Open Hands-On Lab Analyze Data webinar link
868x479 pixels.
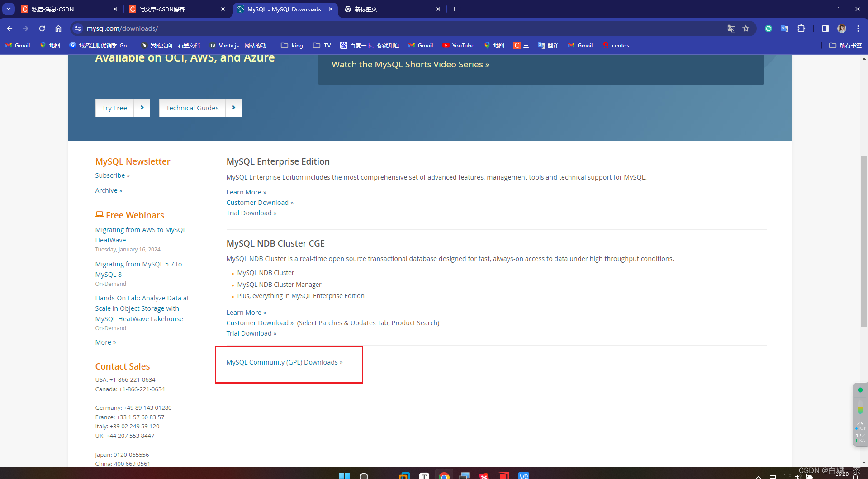[x=142, y=308]
